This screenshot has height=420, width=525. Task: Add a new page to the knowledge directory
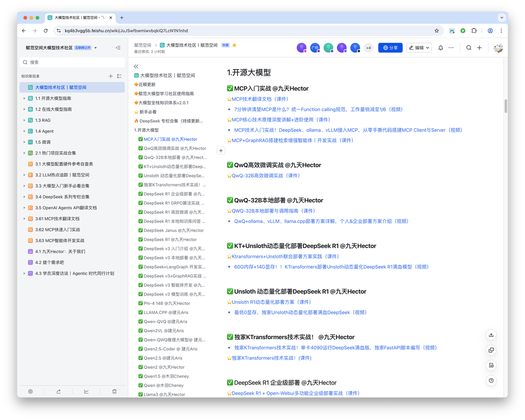[x=111, y=76]
